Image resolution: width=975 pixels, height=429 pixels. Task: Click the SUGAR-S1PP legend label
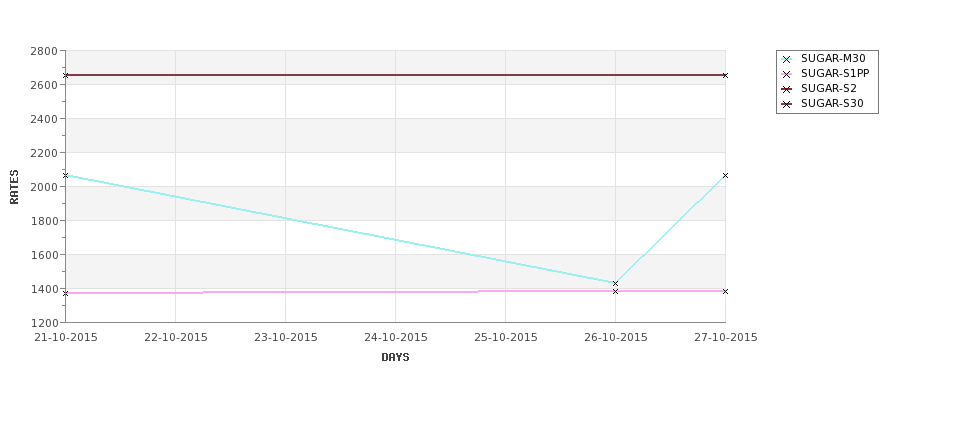tap(835, 73)
